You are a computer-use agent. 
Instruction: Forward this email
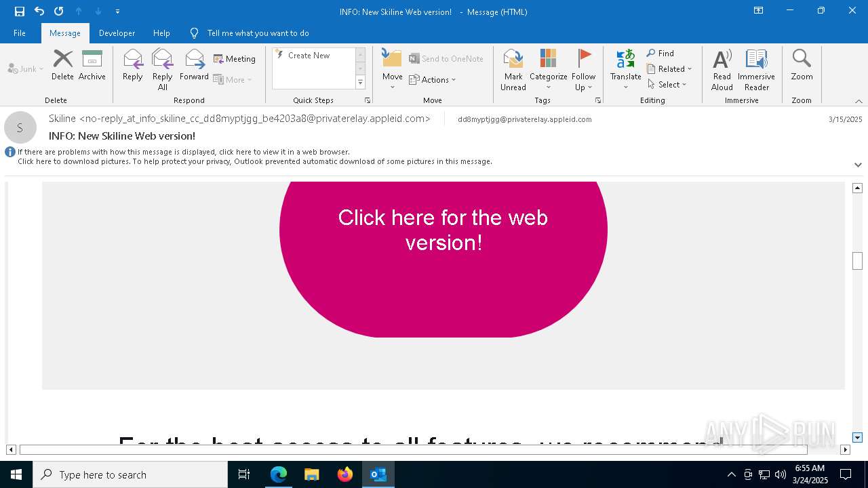click(194, 66)
